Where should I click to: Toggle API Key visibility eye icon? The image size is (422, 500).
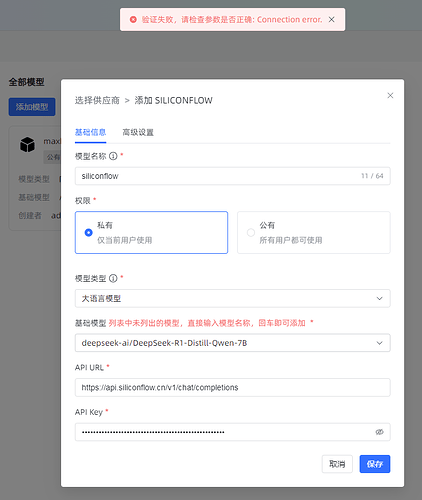pos(379,432)
